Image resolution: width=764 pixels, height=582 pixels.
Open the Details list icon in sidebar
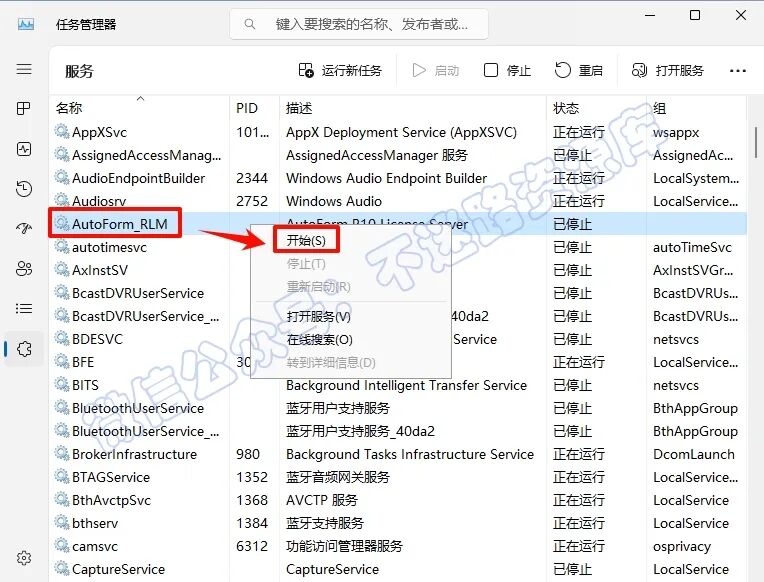(24, 309)
